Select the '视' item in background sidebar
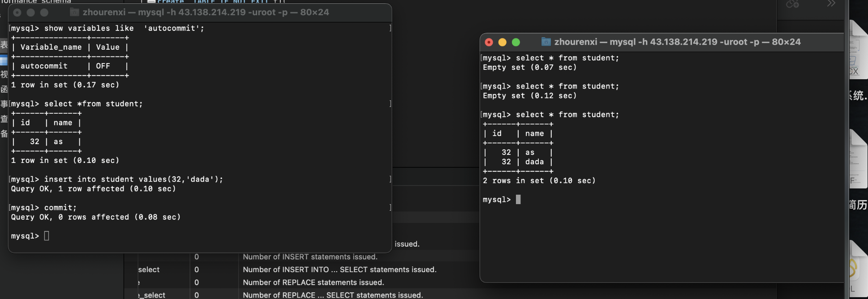868x299 pixels. click(x=4, y=74)
